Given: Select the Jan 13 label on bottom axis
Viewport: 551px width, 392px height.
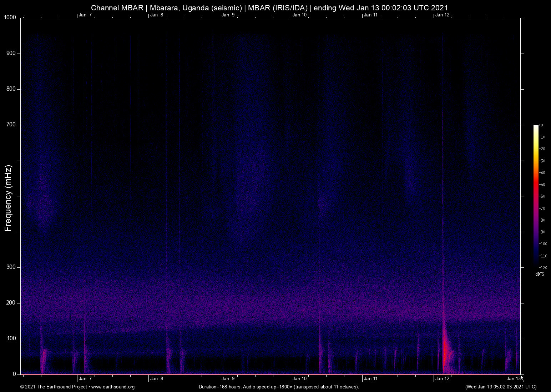Looking at the screenshot, I should point(513,378).
